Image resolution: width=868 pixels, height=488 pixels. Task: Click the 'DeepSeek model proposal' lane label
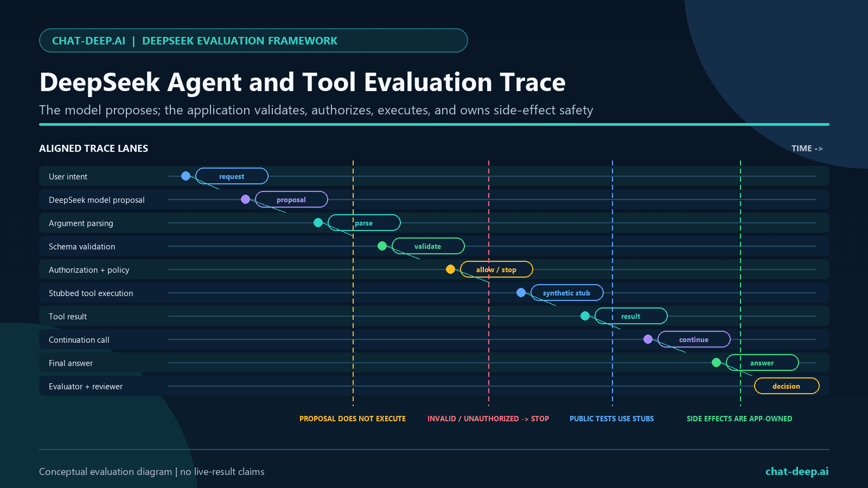(x=97, y=200)
